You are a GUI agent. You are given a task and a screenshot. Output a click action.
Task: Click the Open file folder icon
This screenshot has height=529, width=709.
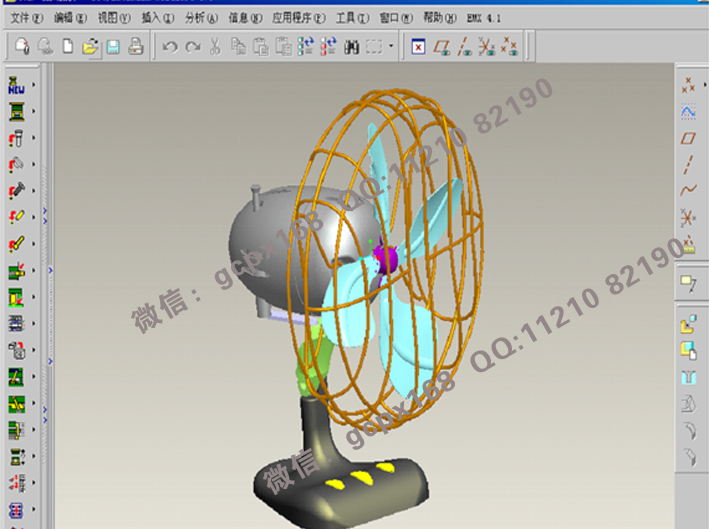coord(90,46)
